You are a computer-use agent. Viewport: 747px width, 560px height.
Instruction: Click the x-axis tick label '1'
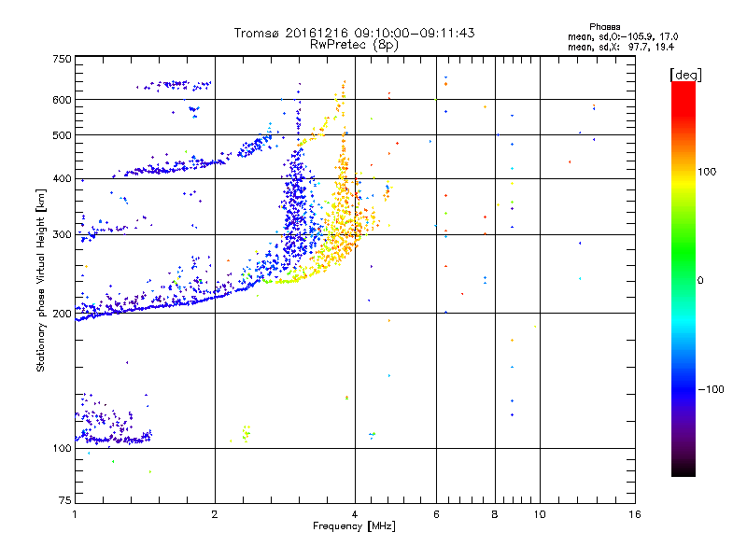click(x=75, y=514)
